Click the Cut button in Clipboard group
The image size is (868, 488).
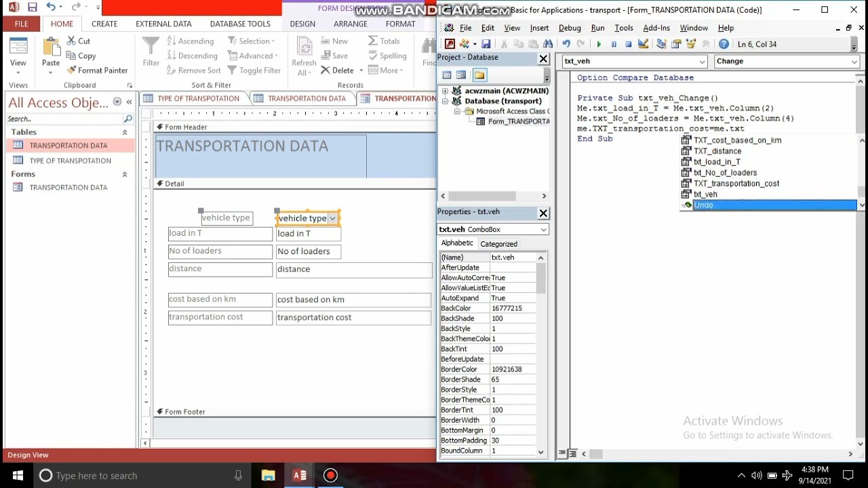[78, 41]
